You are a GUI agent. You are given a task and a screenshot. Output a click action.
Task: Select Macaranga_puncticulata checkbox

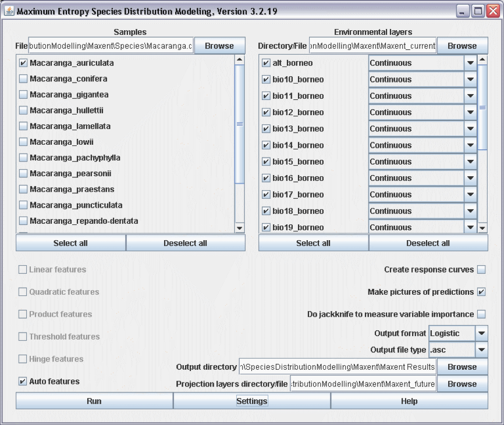(x=23, y=205)
